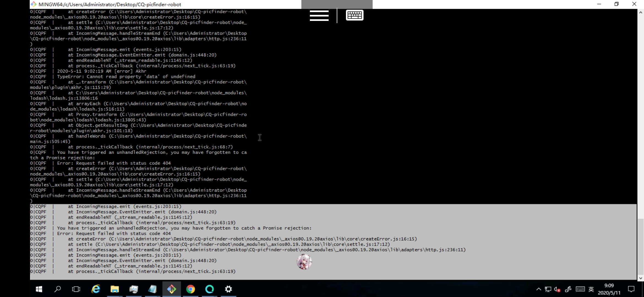Switch input method via 英 indicator
This screenshot has width=644, height=297.
591,289
